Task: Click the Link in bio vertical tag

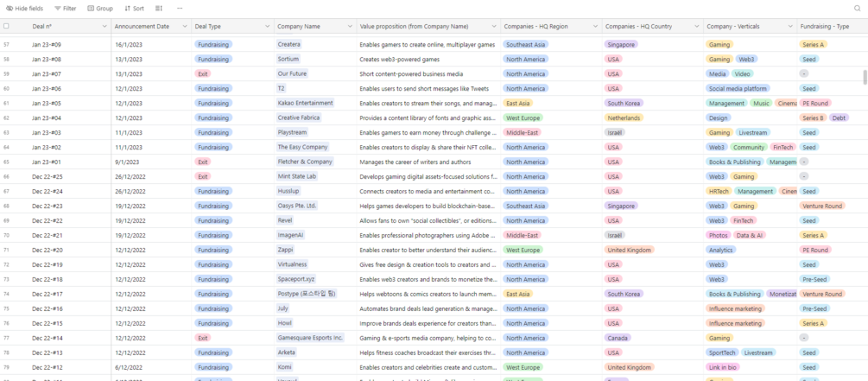Action: 723,367
